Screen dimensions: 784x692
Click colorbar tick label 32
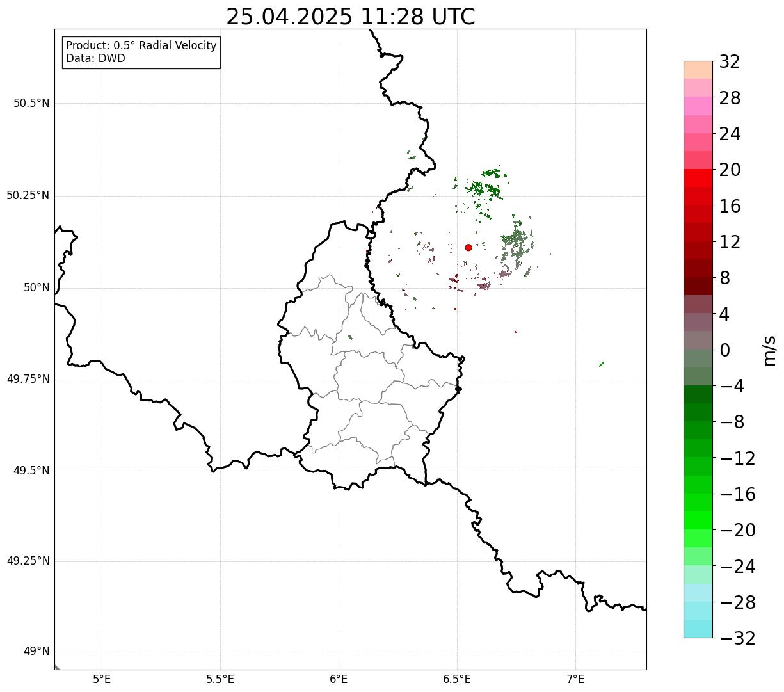tap(730, 61)
